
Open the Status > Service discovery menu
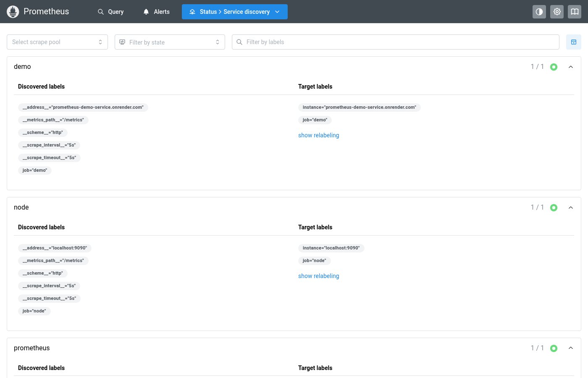(235, 12)
